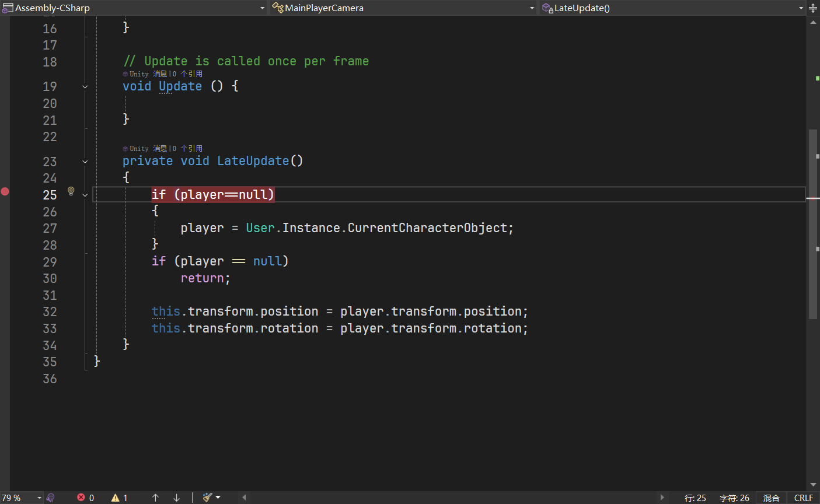The image size is (820, 504).
Task: Click the split editor window icon
Action: coord(813,8)
